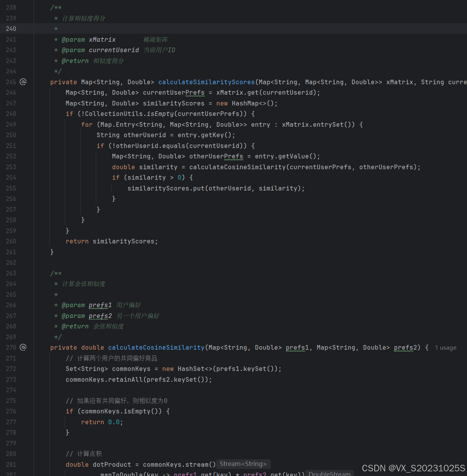Click the @ gutter icon on line 245
467x476 pixels.
(x=23, y=82)
